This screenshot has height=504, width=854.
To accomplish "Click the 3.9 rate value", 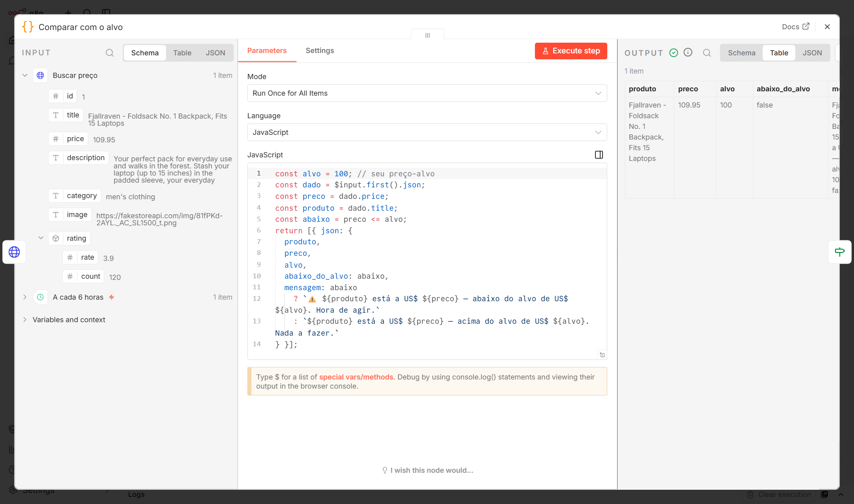I will tap(108, 258).
